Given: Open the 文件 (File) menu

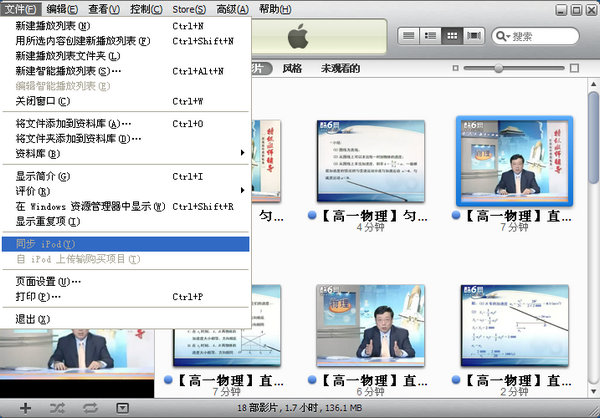Looking at the screenshot, I should click(x=21, y=8).
